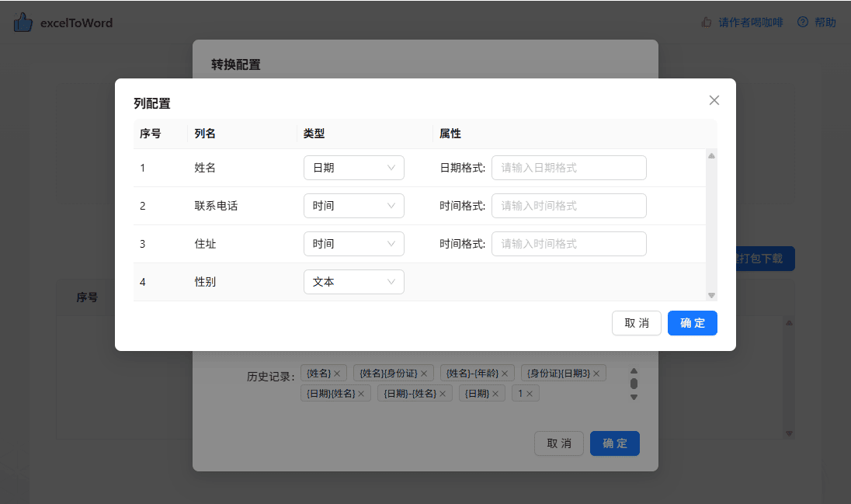Click 确定 in the column config dialog

(692, 323)
